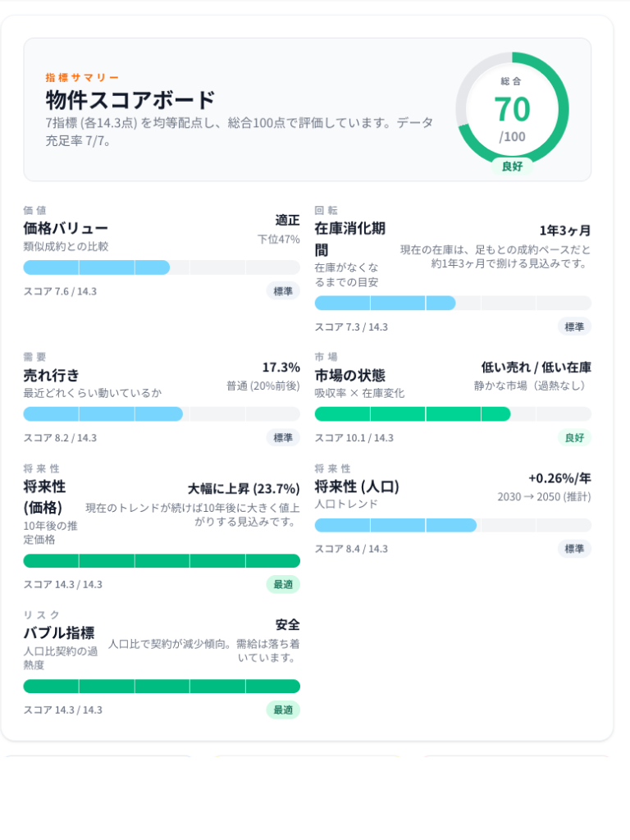Select the 標準 badge on 売れ行き card
The height and width of the screenshot is (840, 630).
tap(282, 437)
